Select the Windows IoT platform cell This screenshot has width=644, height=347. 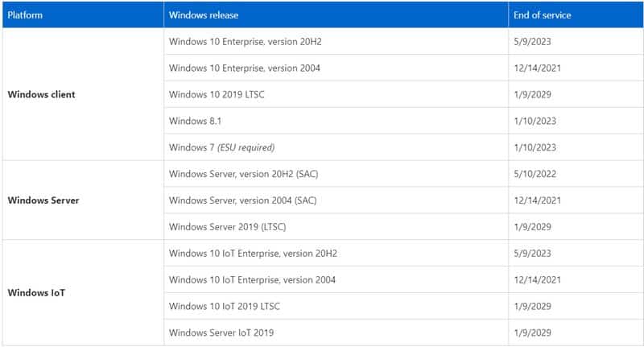coord(36,292)
